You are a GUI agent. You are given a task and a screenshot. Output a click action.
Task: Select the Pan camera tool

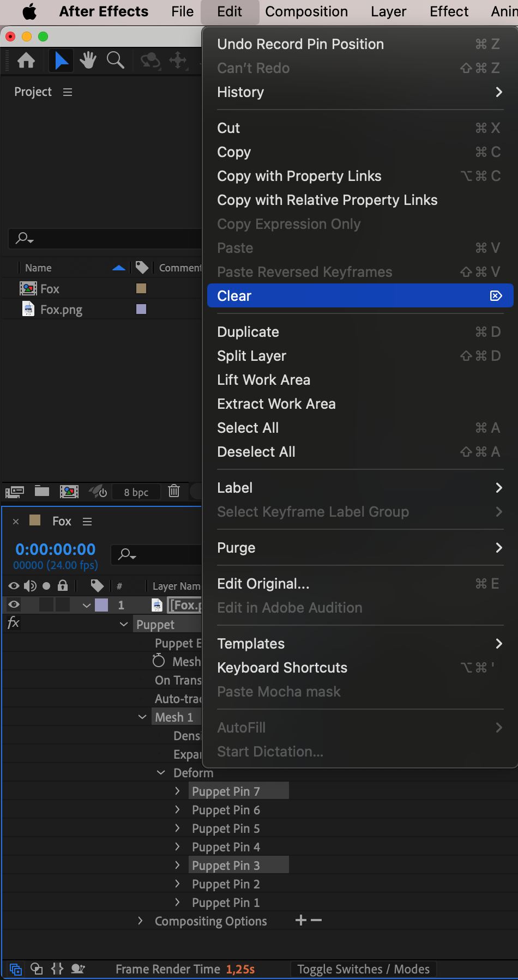tap(178, 60)
